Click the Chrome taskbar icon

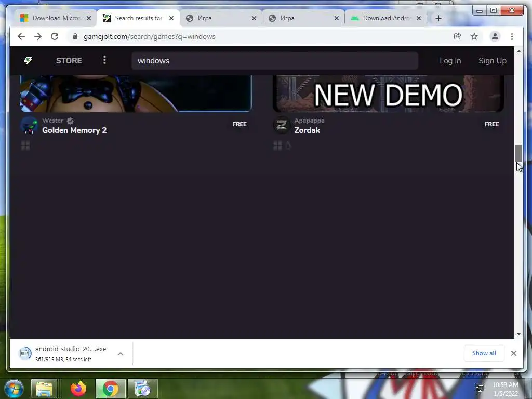110,389
